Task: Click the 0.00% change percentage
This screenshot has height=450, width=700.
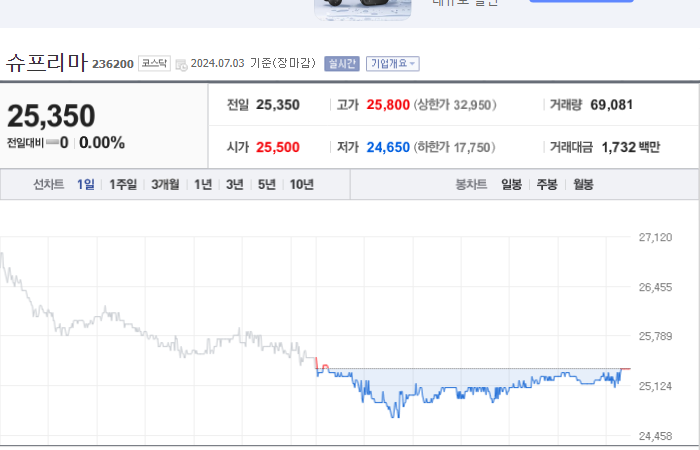Action: pos(102,143)
